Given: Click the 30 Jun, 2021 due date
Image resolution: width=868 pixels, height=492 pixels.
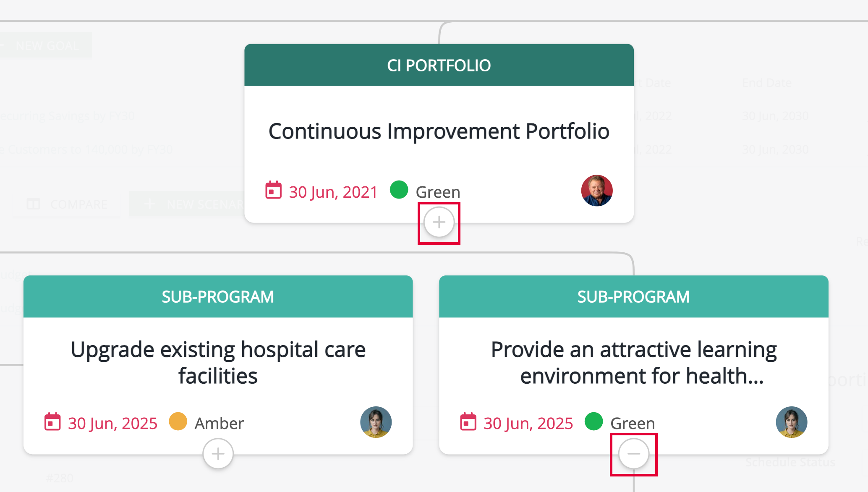Looking at the screenshot, I should coord(333,192).
